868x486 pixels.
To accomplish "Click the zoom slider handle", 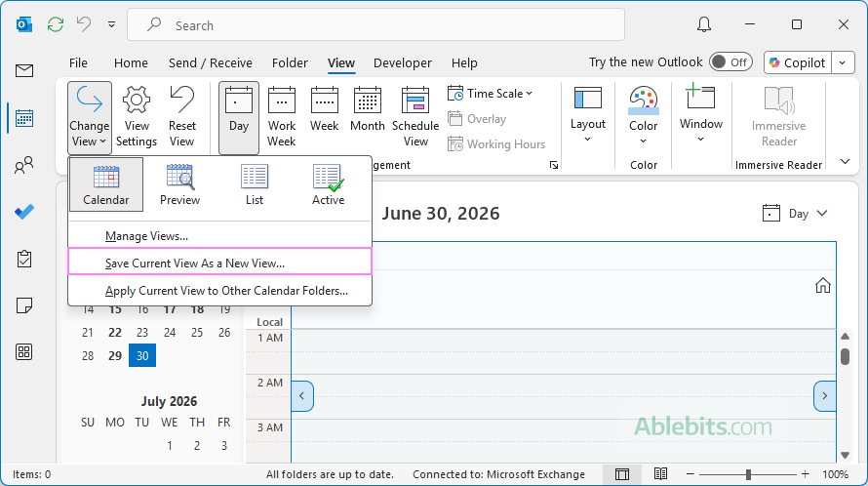I will point(748,474).
